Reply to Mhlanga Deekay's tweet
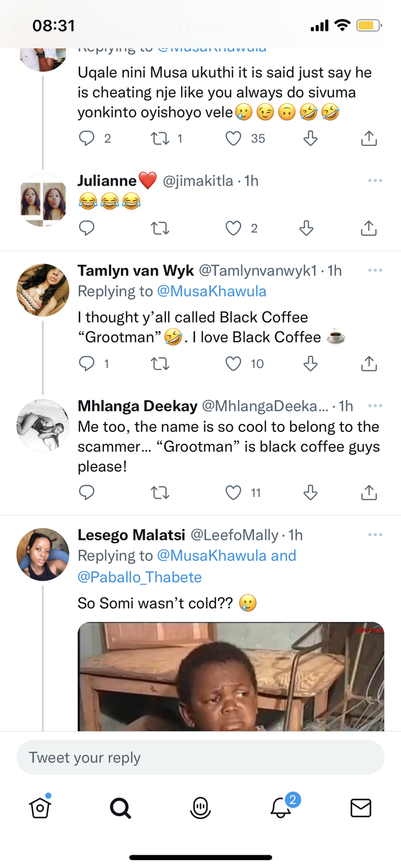Viewport: 401px width, 868px height. pos(86,492)
